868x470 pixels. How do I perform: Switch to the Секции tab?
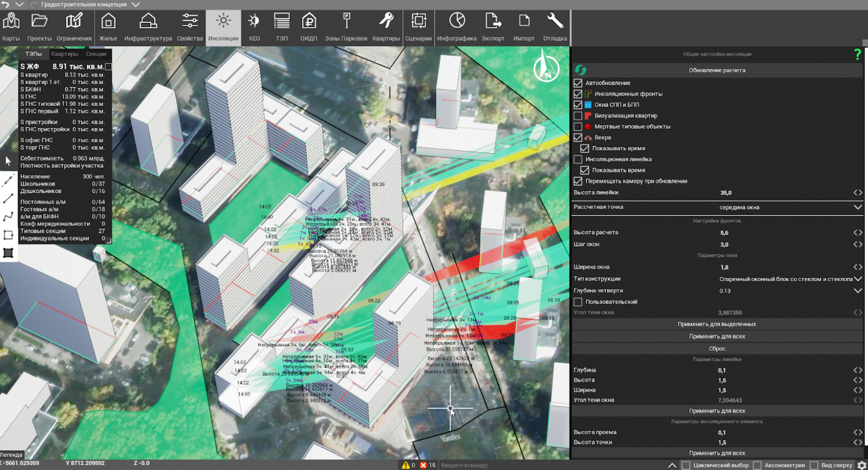click(96, 54)
